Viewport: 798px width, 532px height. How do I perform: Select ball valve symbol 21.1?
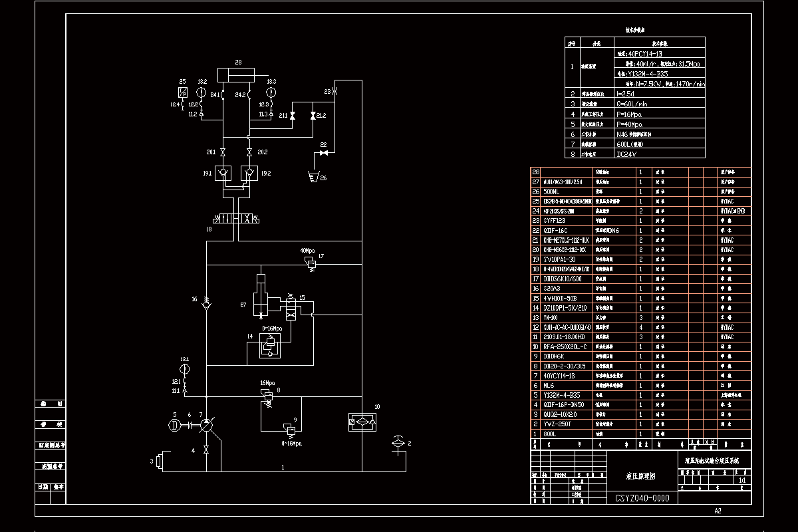point(293,116)
